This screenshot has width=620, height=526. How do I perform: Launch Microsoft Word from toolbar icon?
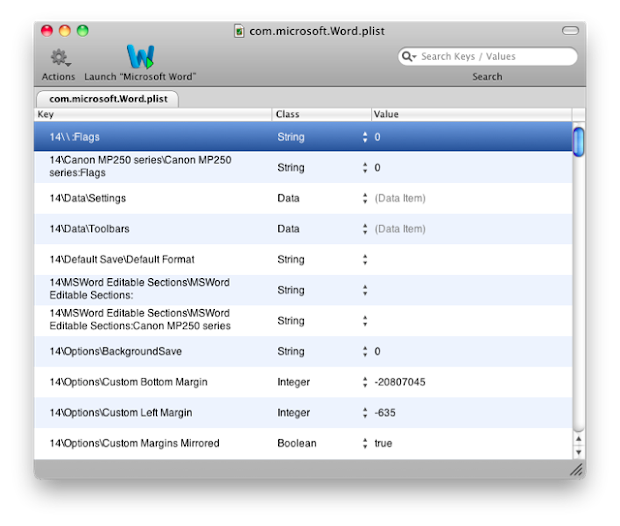(x=140, y=56)
